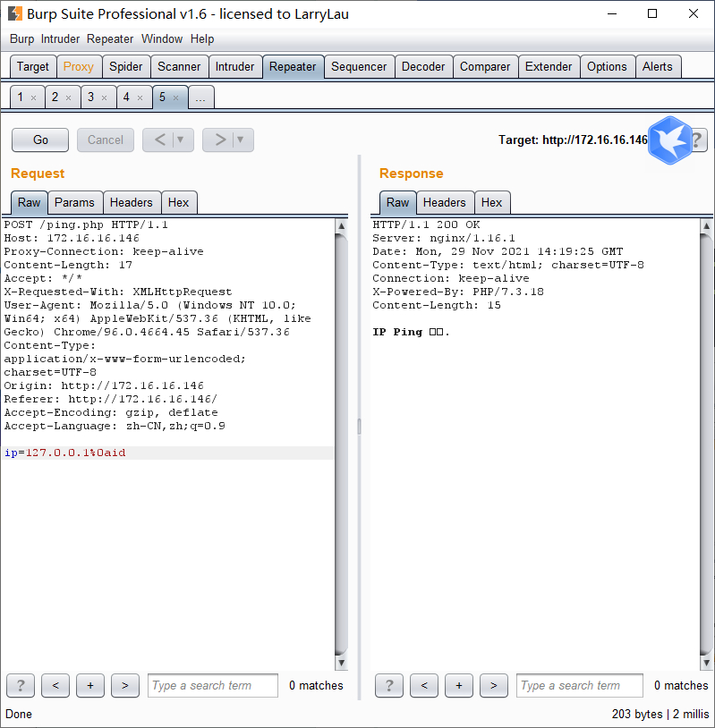Open response Headers tab
This screenshot has width=715, height=728.
(x=444, y=203)
